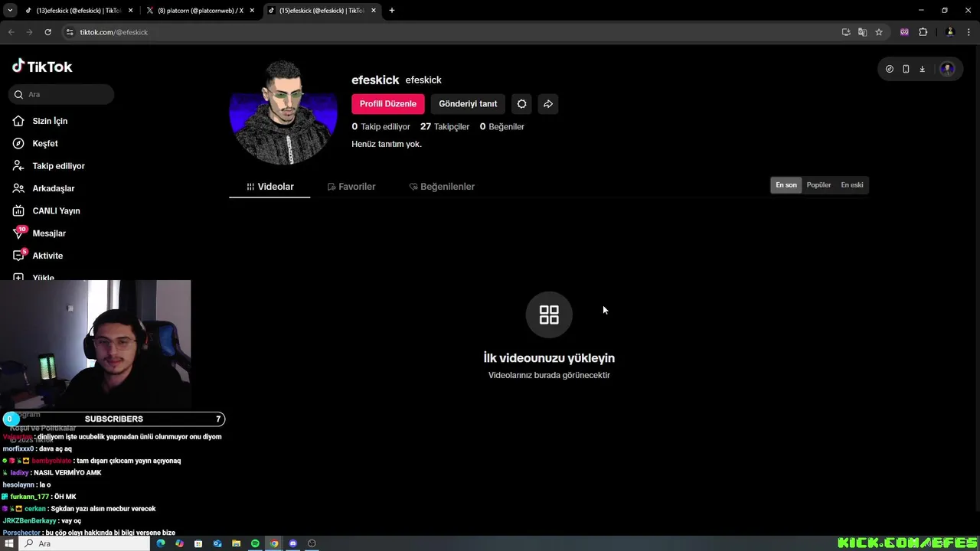
Task: Click the Windows taskbar Ara search box
Action: [x=84, y=543]
